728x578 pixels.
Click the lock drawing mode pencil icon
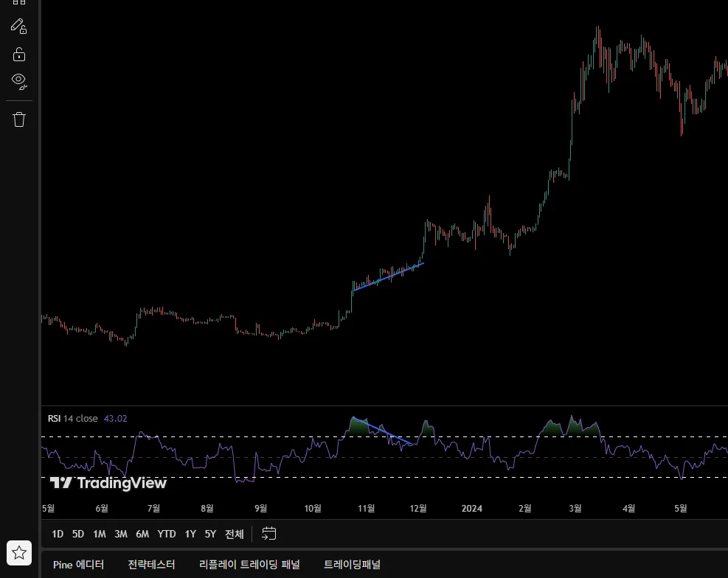coord(19,26)
